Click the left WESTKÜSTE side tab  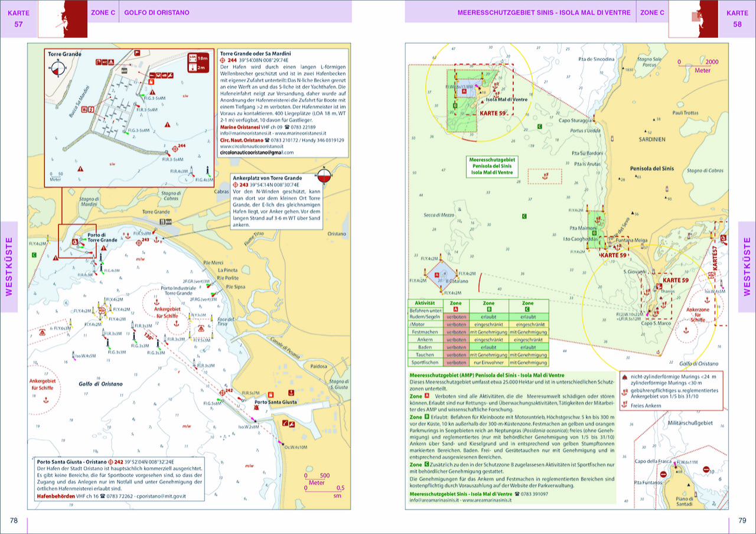(x=9, y=266)
